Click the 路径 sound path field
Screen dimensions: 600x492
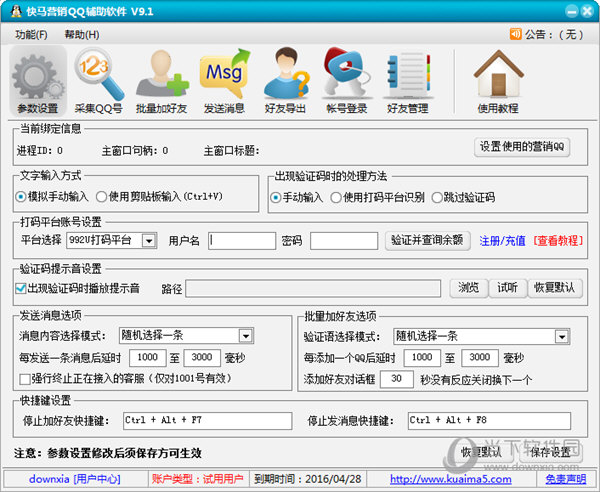tap(313, 289)
